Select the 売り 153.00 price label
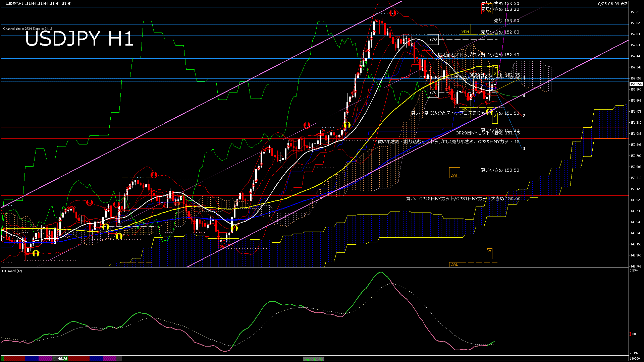 coord(506,21)
